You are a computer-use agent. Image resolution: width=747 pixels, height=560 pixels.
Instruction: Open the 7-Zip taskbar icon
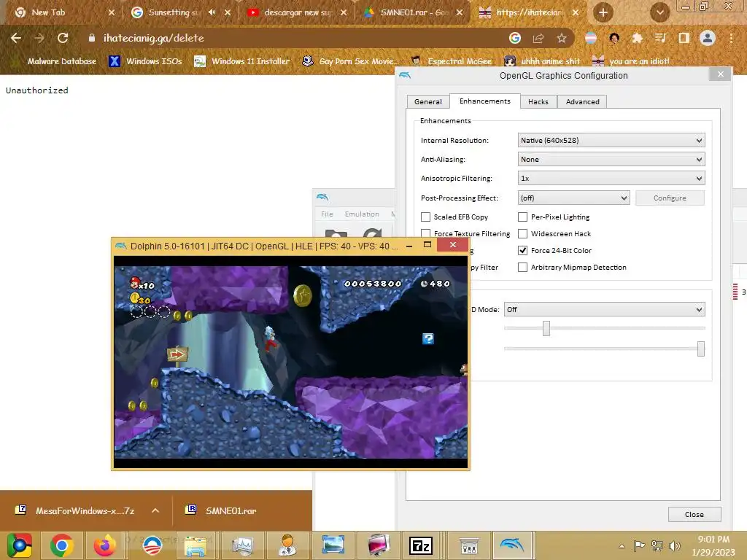click(x=421, y=545)
